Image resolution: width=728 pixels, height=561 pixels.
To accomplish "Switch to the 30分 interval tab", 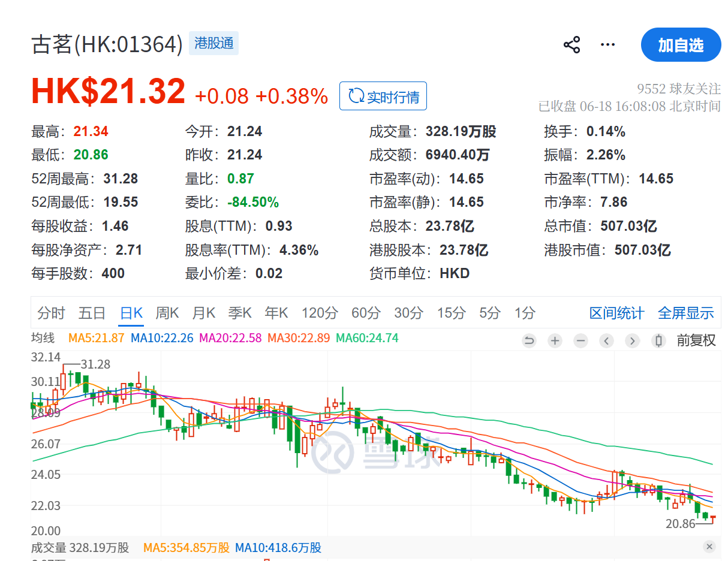I will pyautogui.click(x=408, y=313).
